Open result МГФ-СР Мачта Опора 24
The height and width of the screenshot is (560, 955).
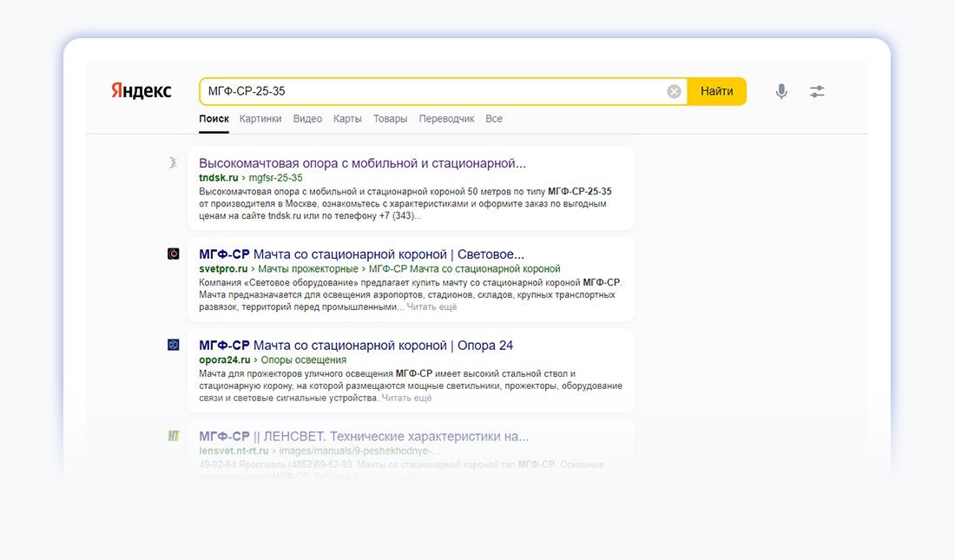pos(356,346)
